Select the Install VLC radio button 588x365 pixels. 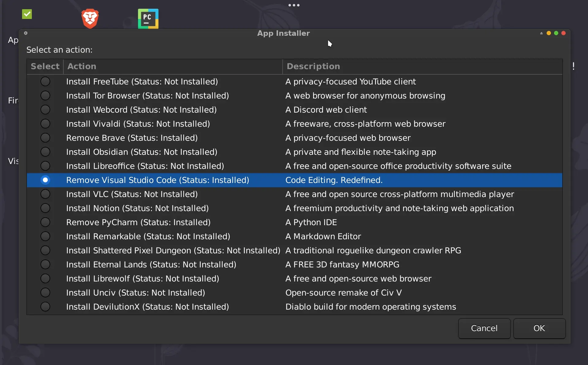(x=45, y=194)
